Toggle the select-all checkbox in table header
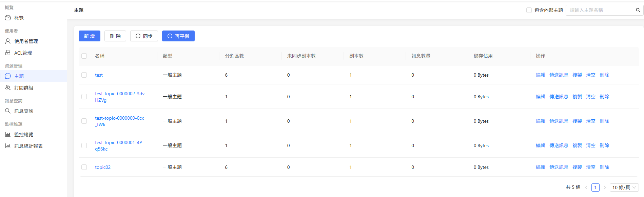 pos(84,56)
